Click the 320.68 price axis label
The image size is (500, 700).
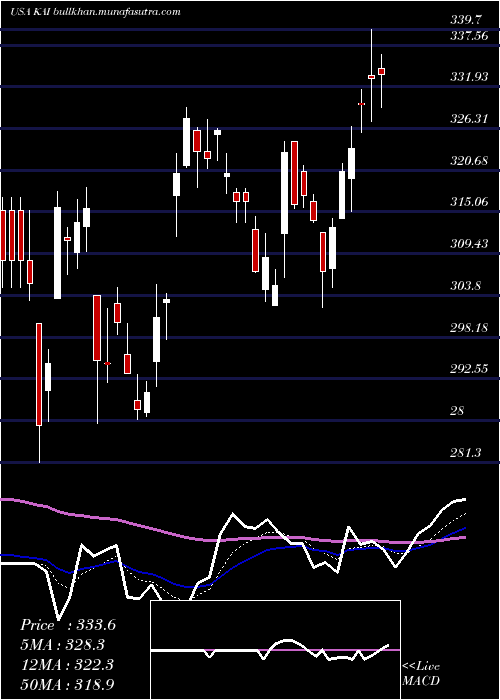point(469,161)
